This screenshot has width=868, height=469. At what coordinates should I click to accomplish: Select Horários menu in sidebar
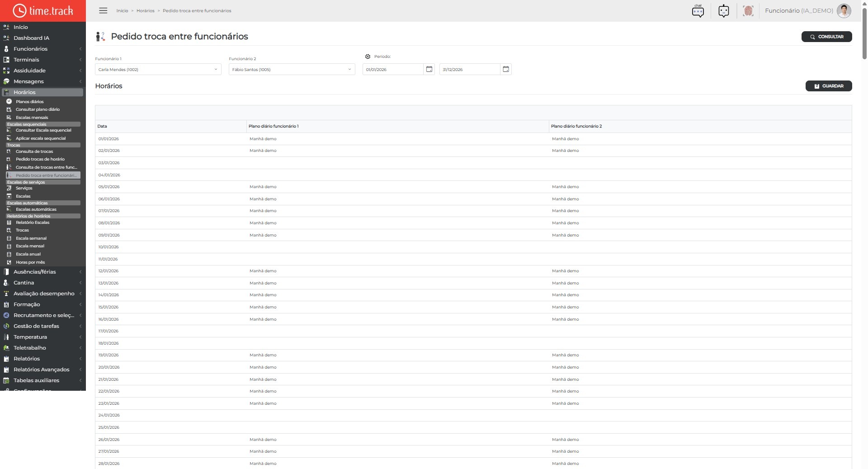coord(42,92)
